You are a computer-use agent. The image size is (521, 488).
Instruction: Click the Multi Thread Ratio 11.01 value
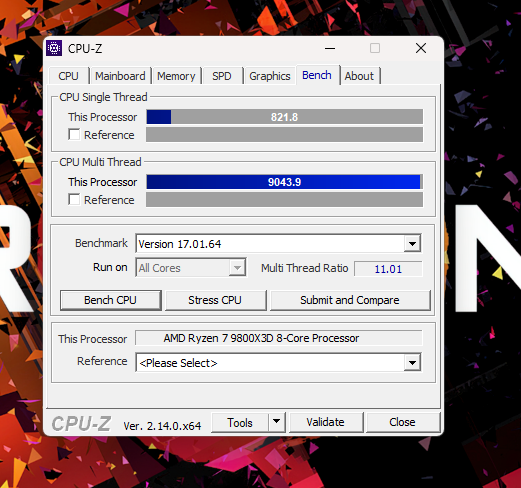click(388, 269)
